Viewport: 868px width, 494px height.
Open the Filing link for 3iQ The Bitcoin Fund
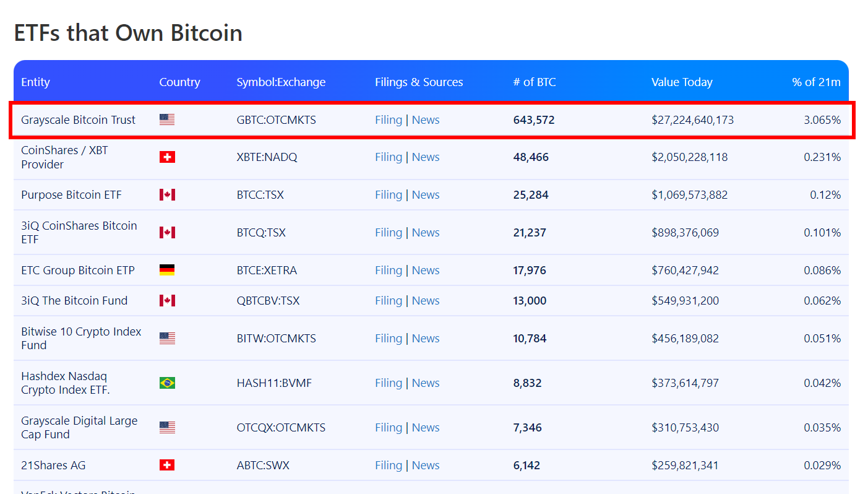point(389,301)
